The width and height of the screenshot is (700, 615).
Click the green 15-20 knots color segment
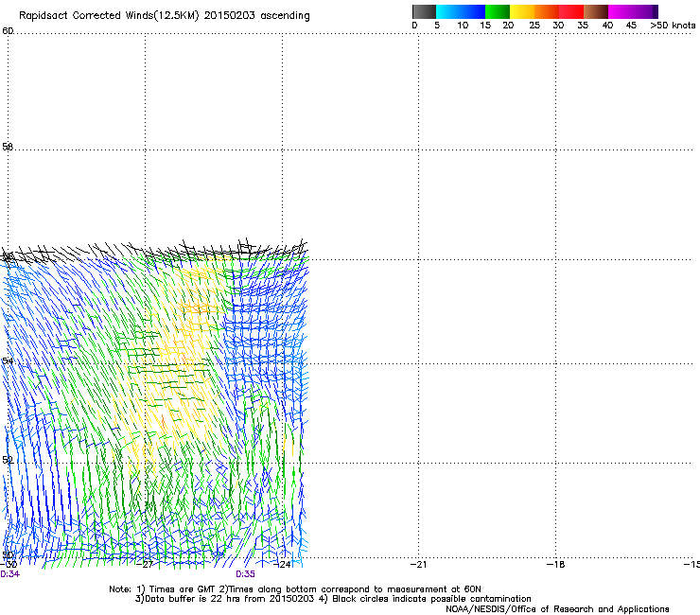[x=498, y=11]
